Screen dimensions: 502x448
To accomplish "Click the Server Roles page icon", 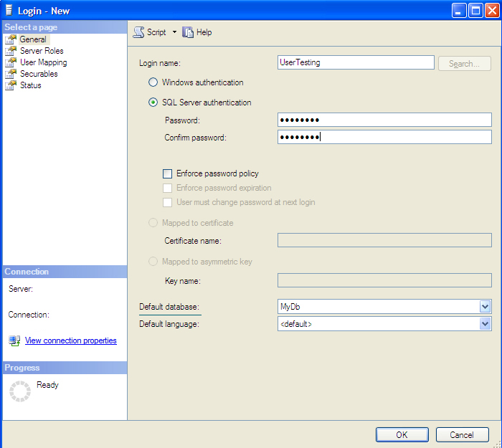I will click(x=11, y=51).
